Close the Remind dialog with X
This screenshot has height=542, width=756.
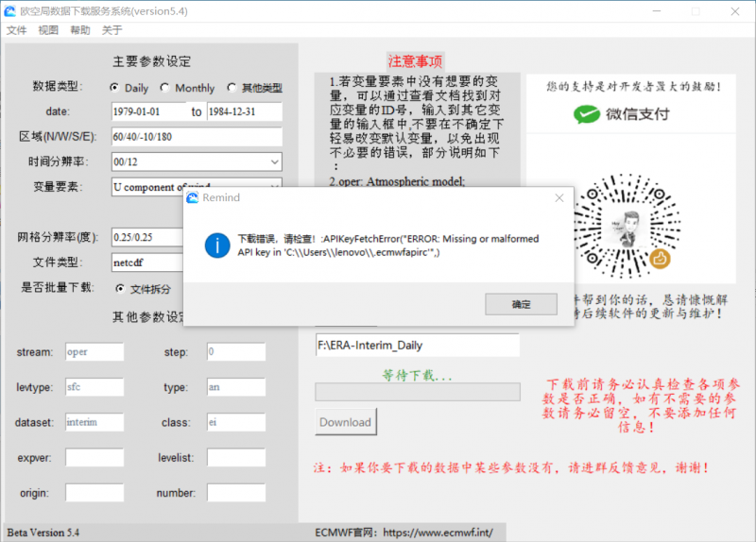559,198
